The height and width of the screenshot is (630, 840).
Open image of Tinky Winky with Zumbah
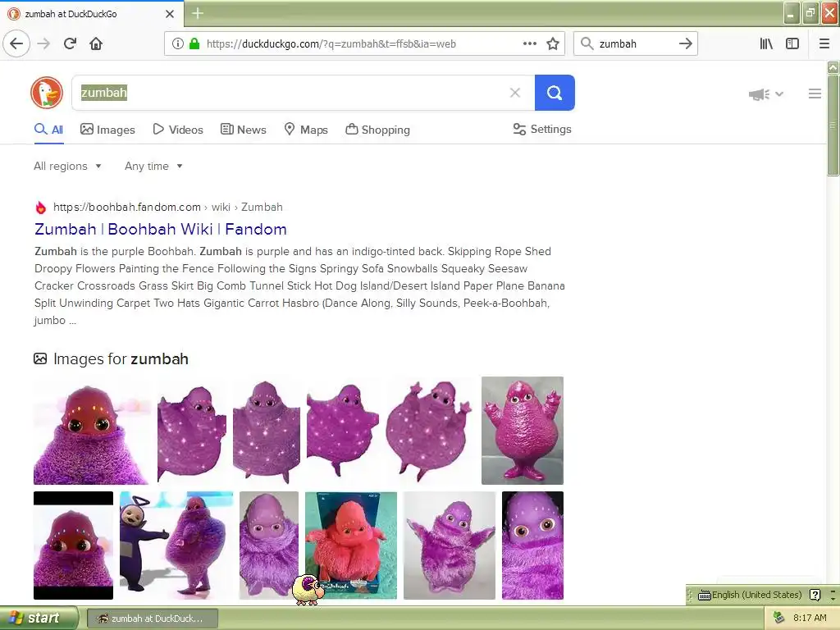(176, 546)
